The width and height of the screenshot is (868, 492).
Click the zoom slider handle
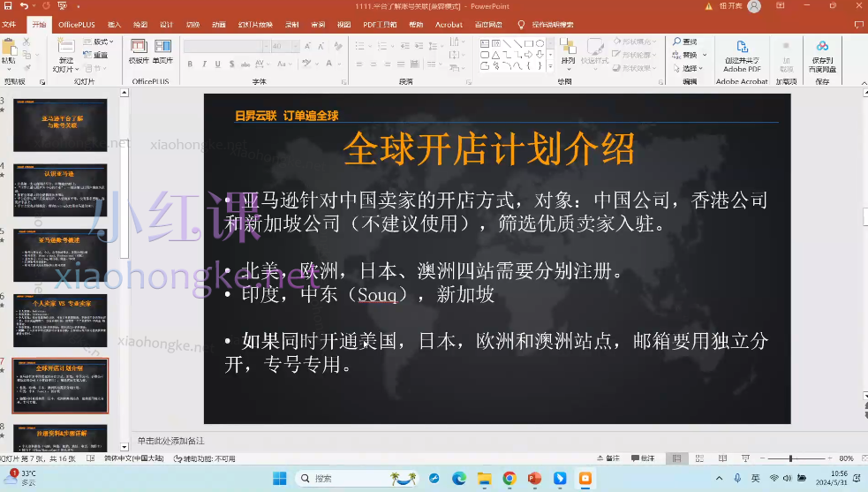tap(790, 458)
